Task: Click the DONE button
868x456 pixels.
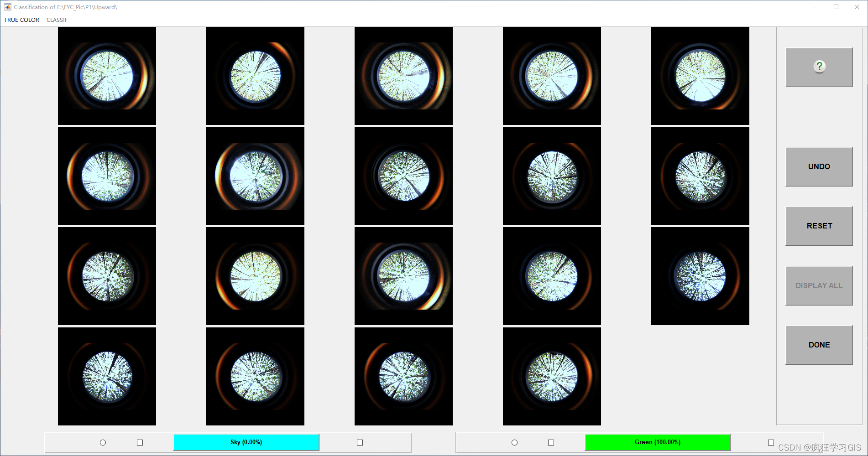Action: (x=819, y=345)
